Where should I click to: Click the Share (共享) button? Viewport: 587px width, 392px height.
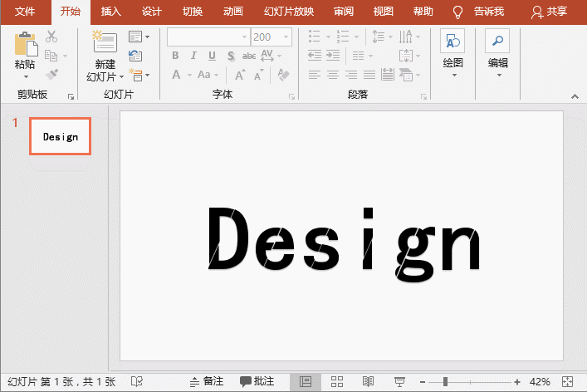pyautogui.click(x=549, y=12)
